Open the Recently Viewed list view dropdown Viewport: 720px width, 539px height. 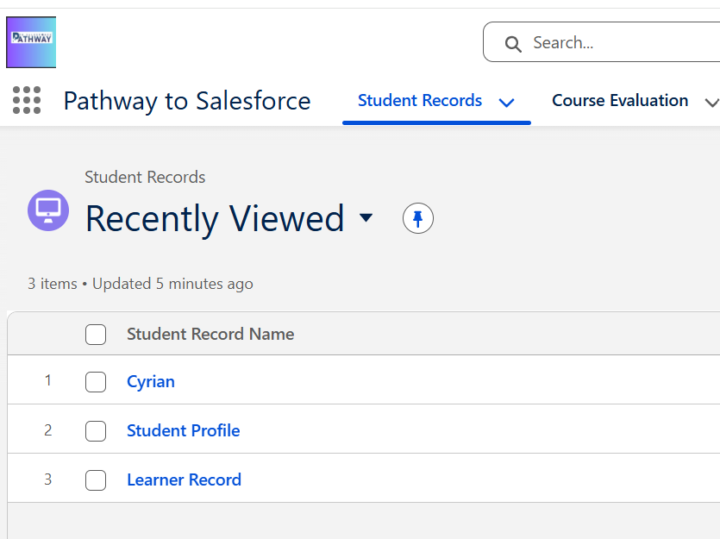(x=366, y=217)
